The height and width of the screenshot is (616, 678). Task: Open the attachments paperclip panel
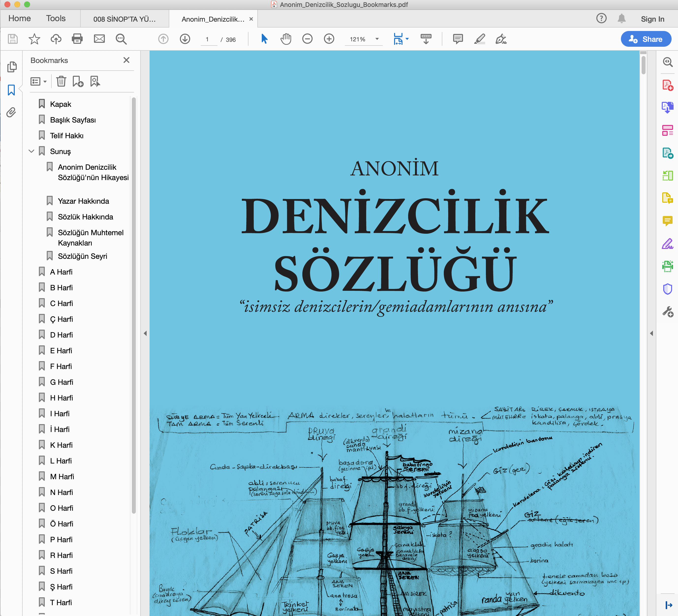[x=11, y=112]
